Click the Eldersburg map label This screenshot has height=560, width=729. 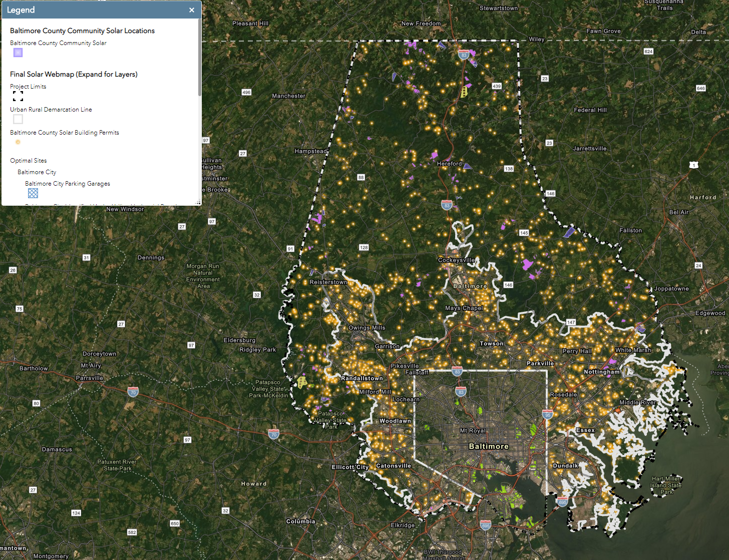coord(240,340)
